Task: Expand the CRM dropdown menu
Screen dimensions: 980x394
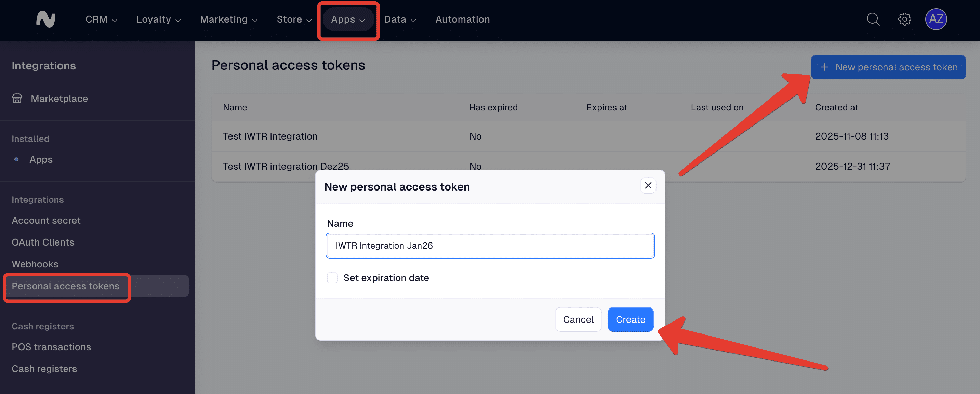Action: [x=101, y=19]
